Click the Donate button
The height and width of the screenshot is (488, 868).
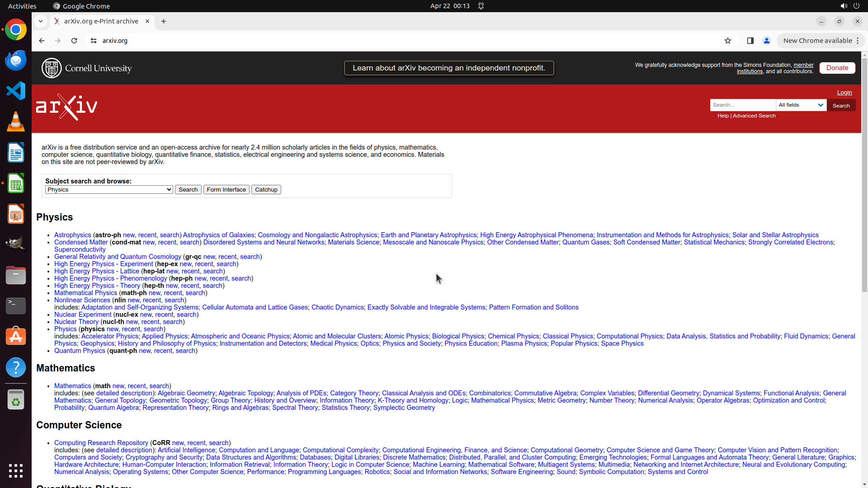coord(837,68)
